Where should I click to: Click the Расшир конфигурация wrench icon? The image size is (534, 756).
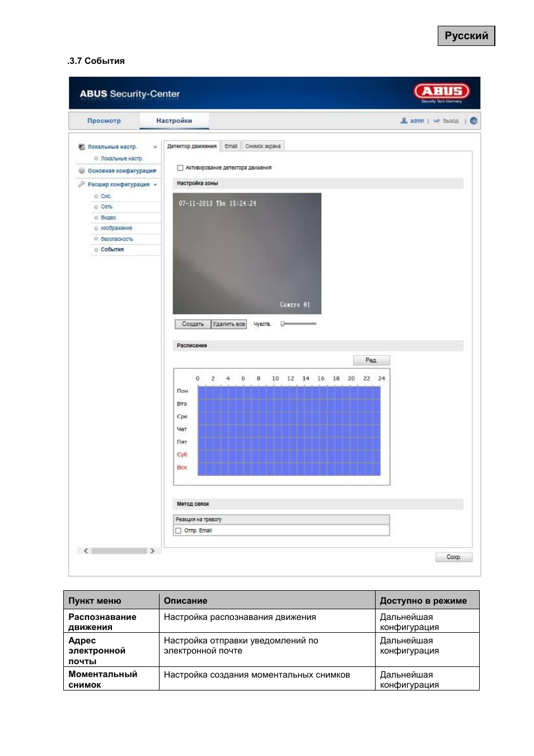tap(82, 184)
